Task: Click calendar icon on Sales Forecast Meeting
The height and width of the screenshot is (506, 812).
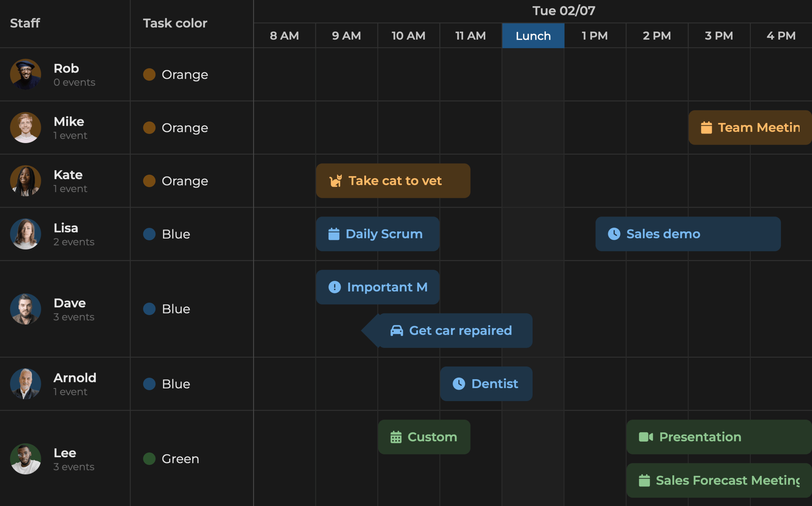Action: (644, 481)
